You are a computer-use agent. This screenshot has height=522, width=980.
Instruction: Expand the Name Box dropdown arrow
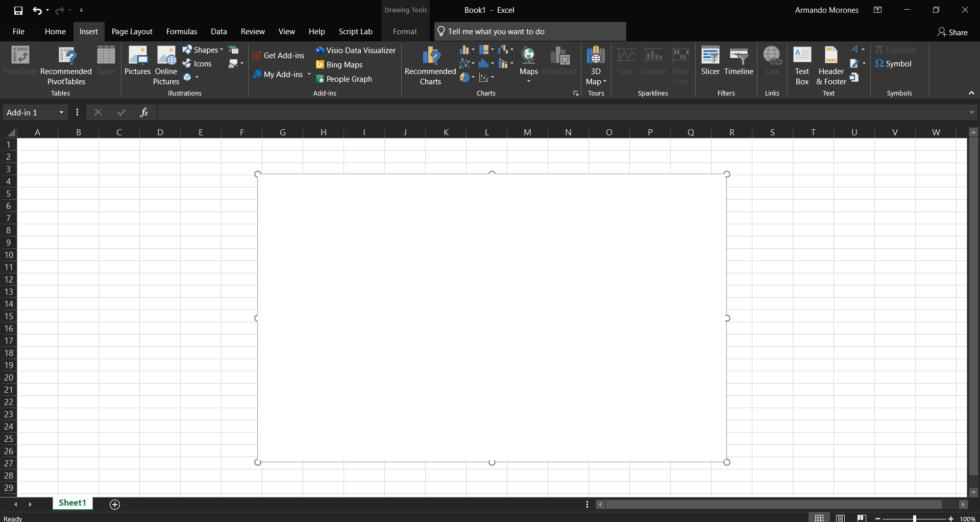61,112
